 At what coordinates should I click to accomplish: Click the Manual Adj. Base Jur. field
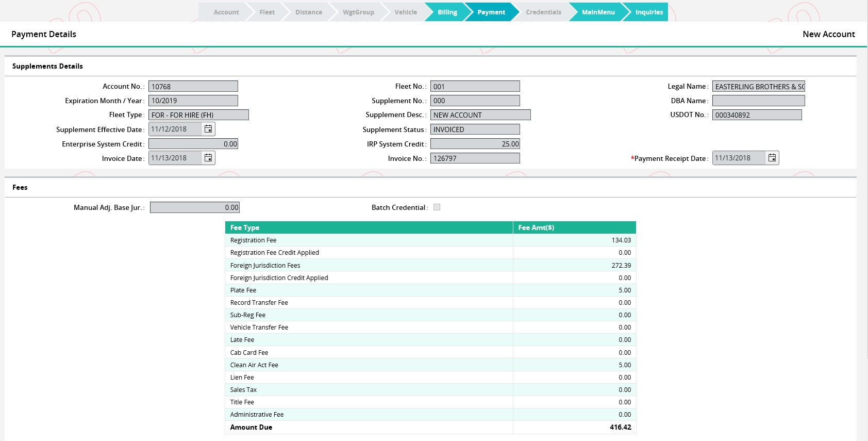(x=195, y=207)
